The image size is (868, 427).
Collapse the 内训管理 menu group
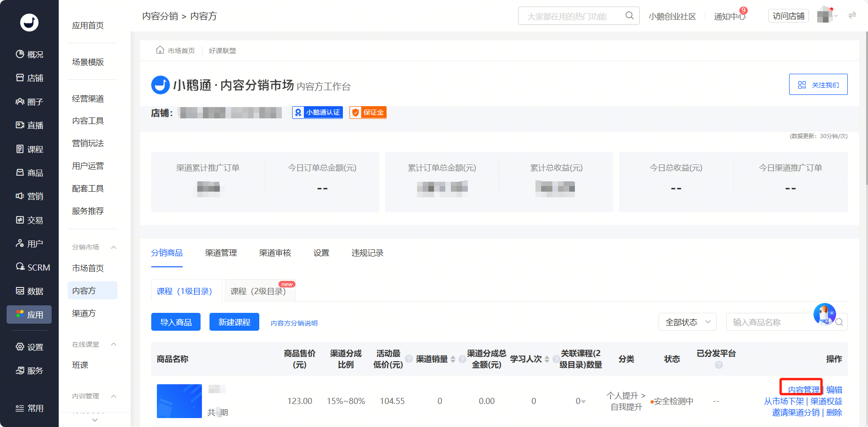click(x=114, y=396)
